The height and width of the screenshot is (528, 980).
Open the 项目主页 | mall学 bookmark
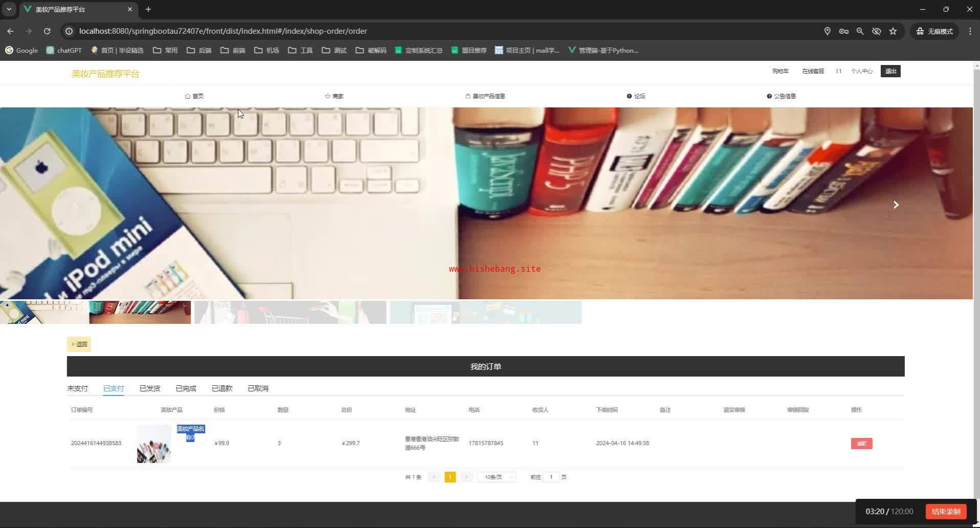527,50
